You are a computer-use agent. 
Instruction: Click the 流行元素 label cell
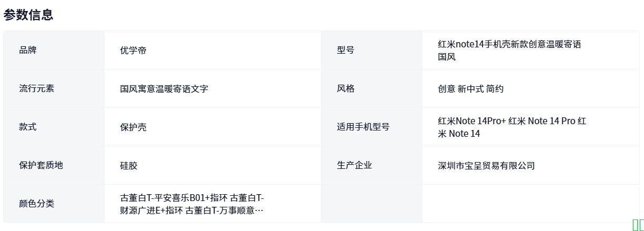36,88
